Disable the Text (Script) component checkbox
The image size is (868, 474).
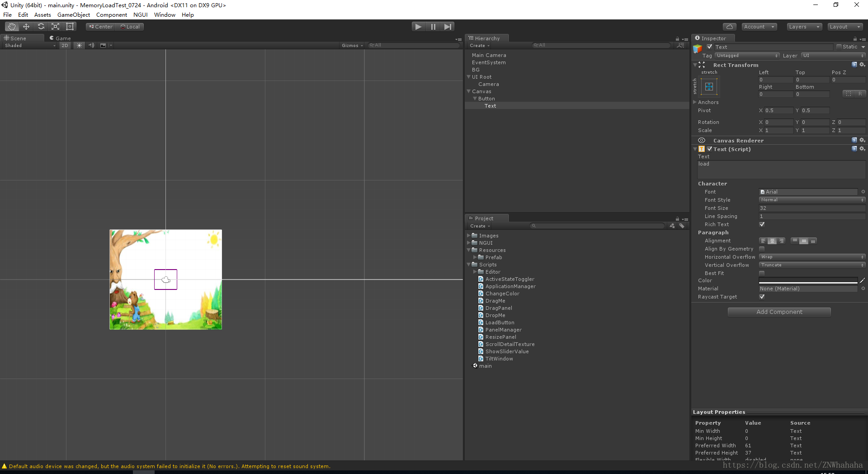coord(710,149)
